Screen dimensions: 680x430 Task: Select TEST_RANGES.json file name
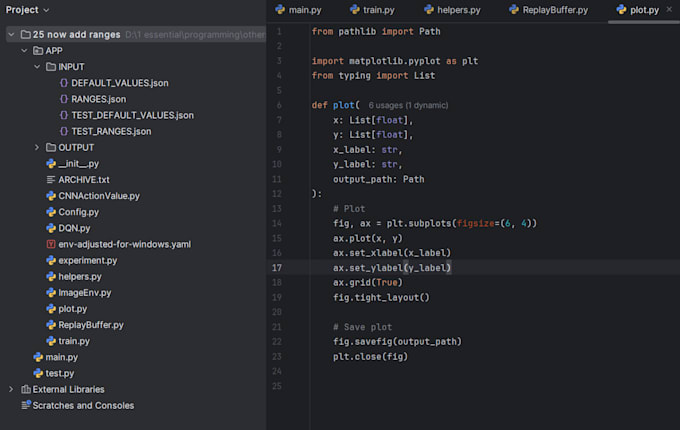coord(111,131)
